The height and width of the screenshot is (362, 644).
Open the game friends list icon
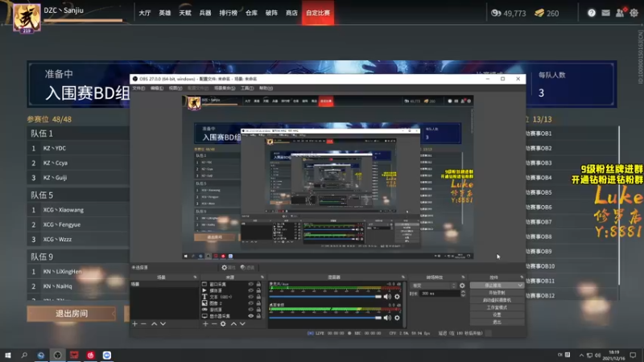620,13
